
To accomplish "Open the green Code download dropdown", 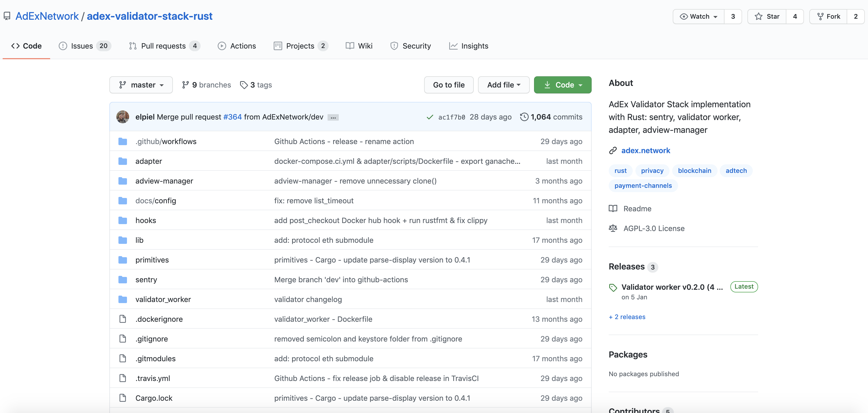I will pos(562,85).
